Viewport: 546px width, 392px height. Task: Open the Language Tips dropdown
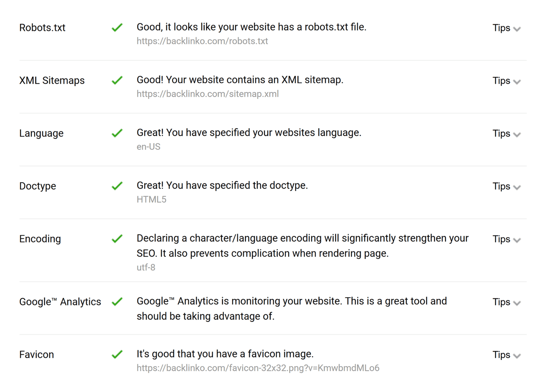tap(507, 133)
